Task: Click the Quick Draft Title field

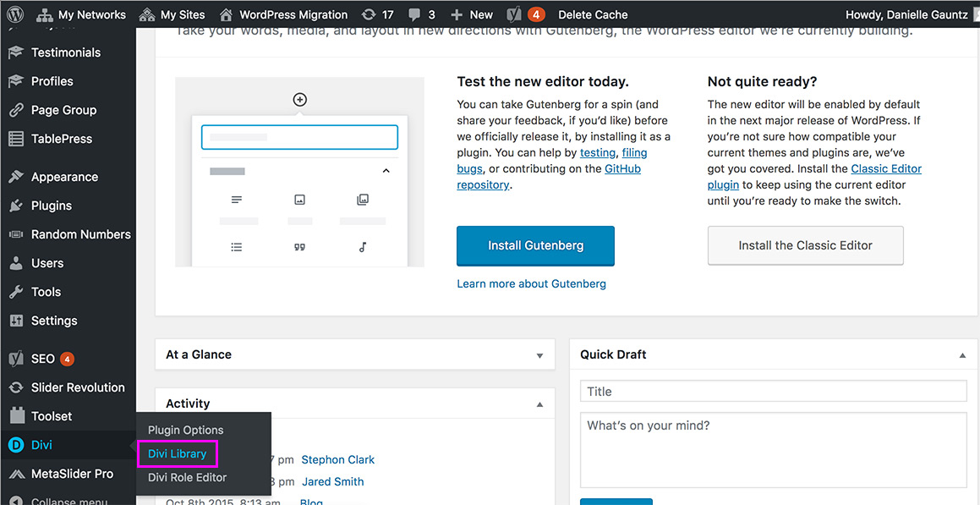Action: tap(773, 392)
